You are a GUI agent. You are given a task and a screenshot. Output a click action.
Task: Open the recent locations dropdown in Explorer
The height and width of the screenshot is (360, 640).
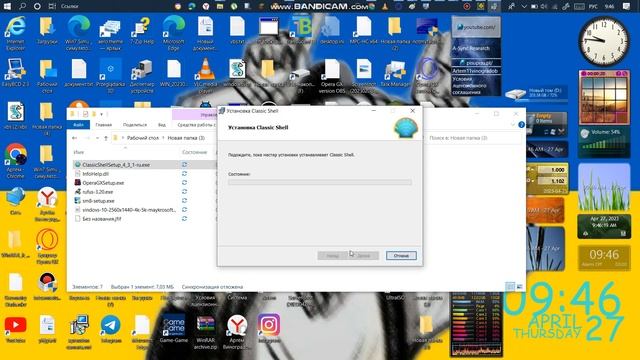coord(97,138)
